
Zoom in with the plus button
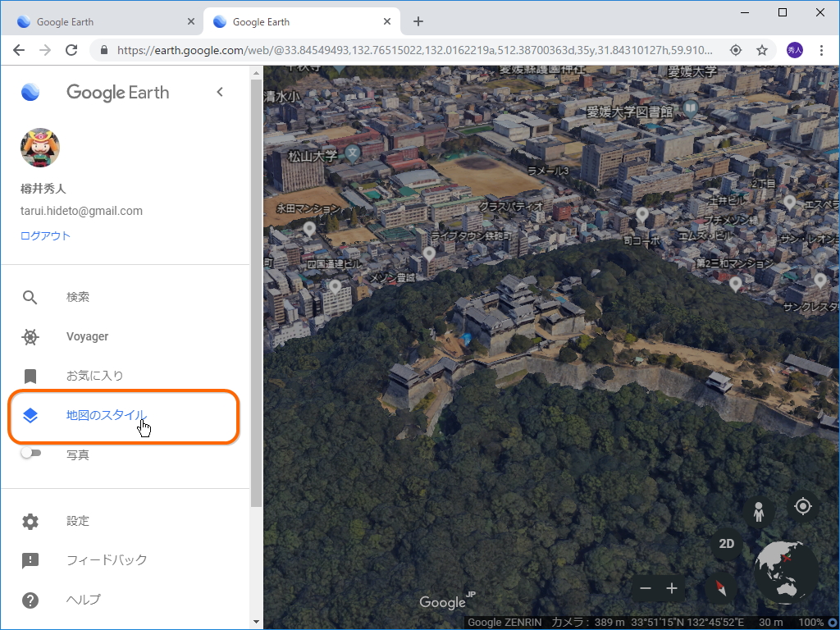click(672, 588)
